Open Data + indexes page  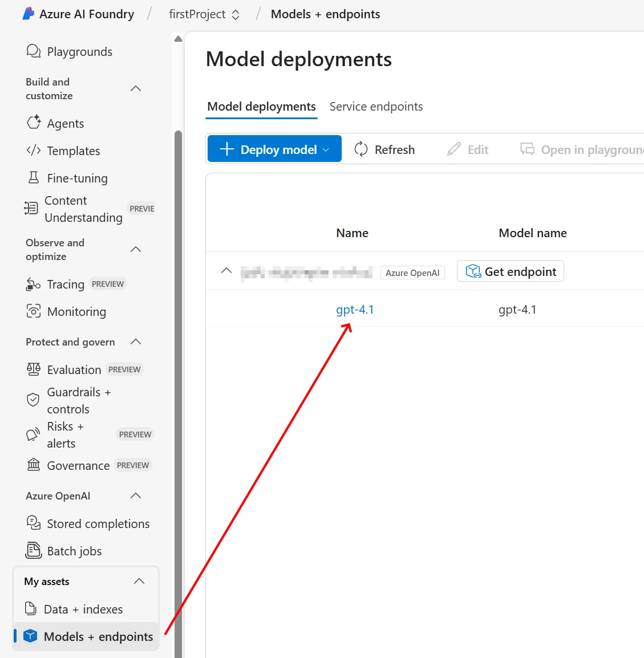click(x=83, y=609)
